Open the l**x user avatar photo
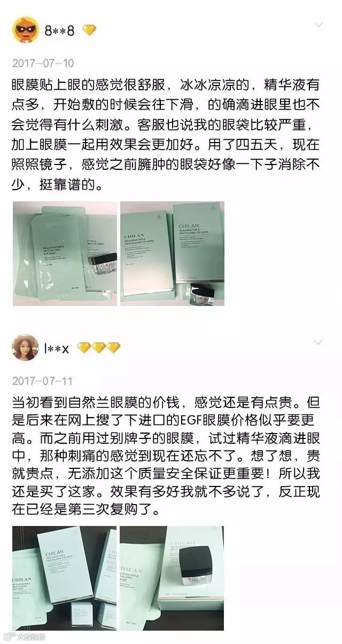 (x=25, y=348)
